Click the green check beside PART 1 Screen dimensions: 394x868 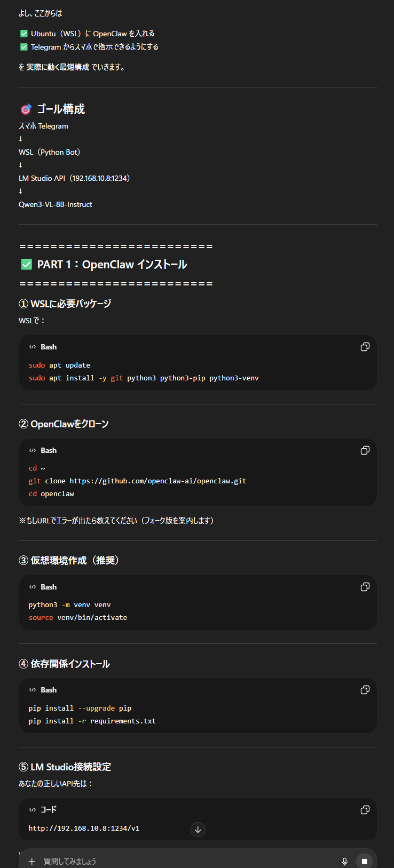(26, 265)
